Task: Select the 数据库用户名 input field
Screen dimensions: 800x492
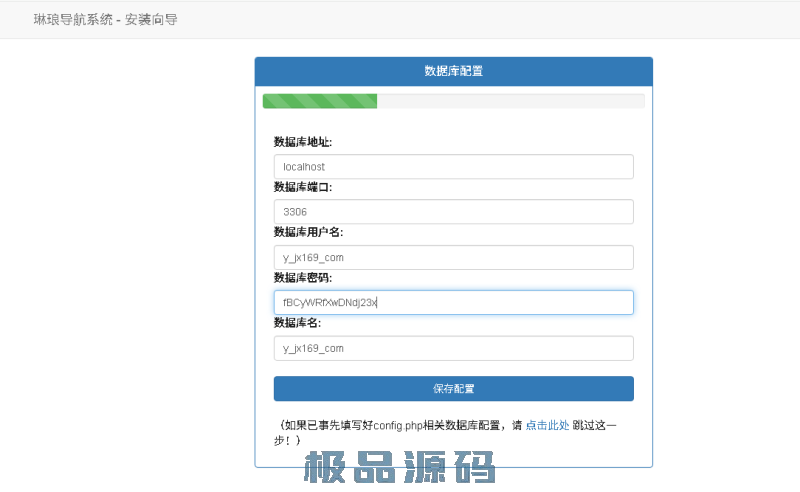Action: (454, 258)
